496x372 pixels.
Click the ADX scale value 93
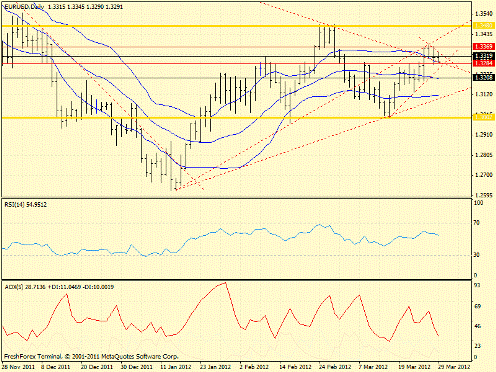tap(478, 285)
